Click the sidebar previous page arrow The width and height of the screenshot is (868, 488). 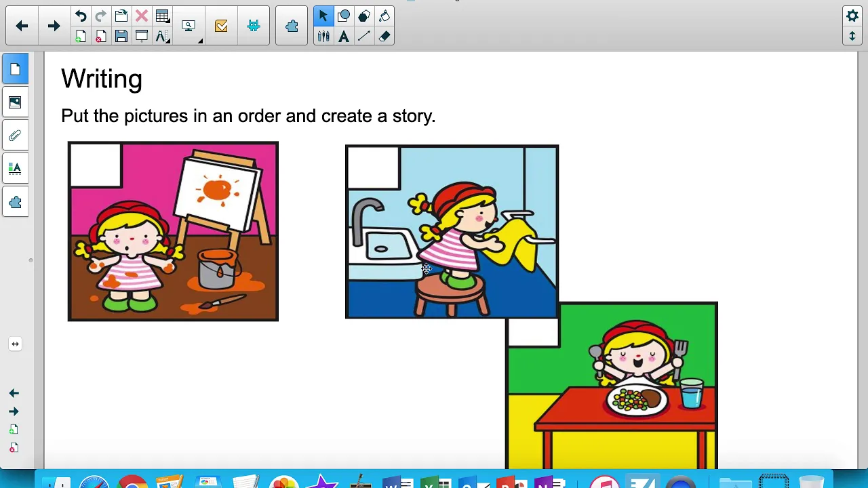[14, 393]
